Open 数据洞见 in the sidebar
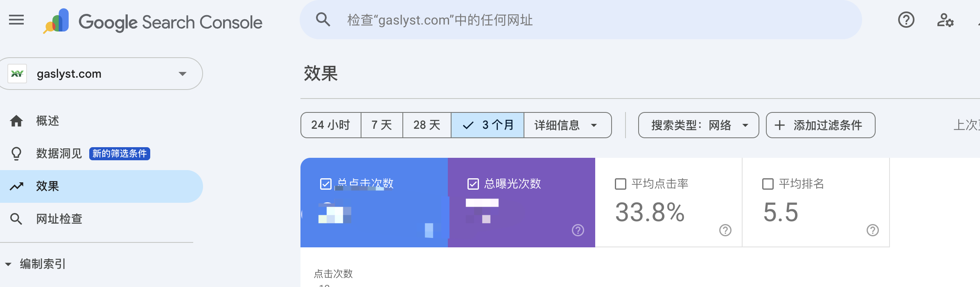The image size is (980, 287). tap(59, 153)
